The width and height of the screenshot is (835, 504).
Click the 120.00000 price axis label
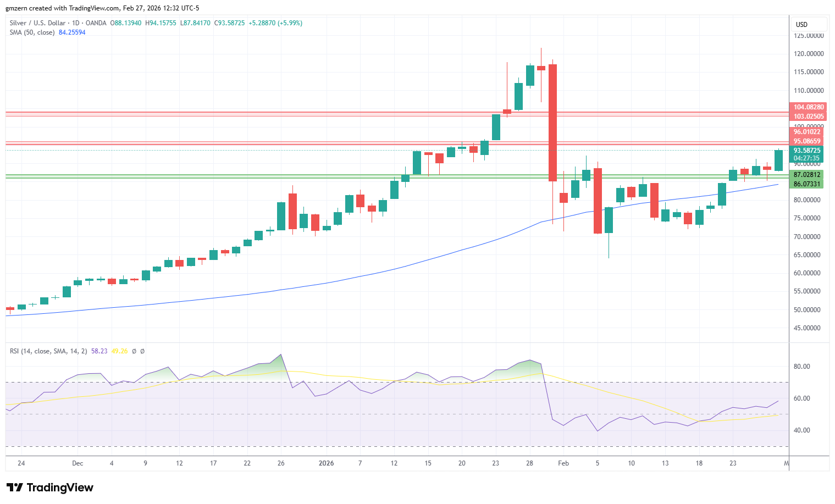pyautogui.click(x=809, y=54)
